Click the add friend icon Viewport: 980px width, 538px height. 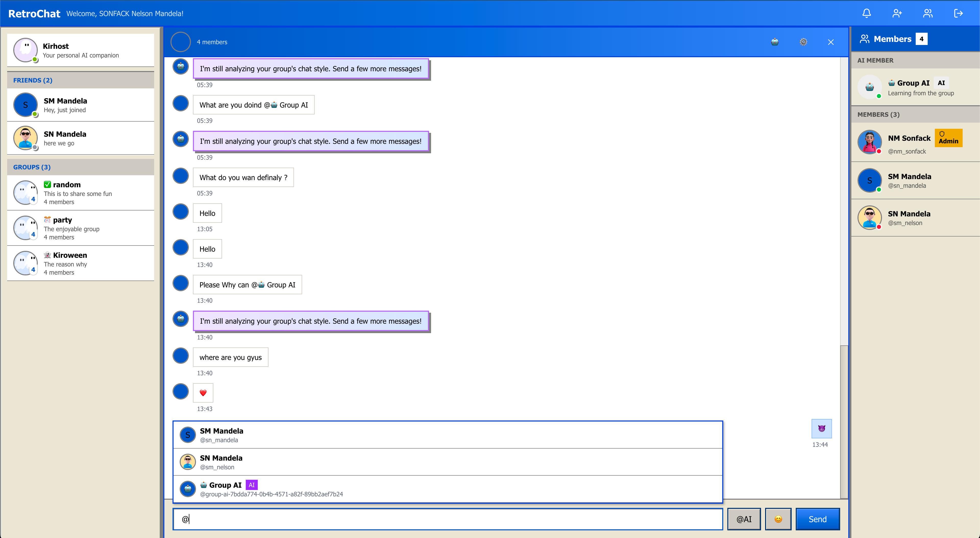tap(897, 13)
